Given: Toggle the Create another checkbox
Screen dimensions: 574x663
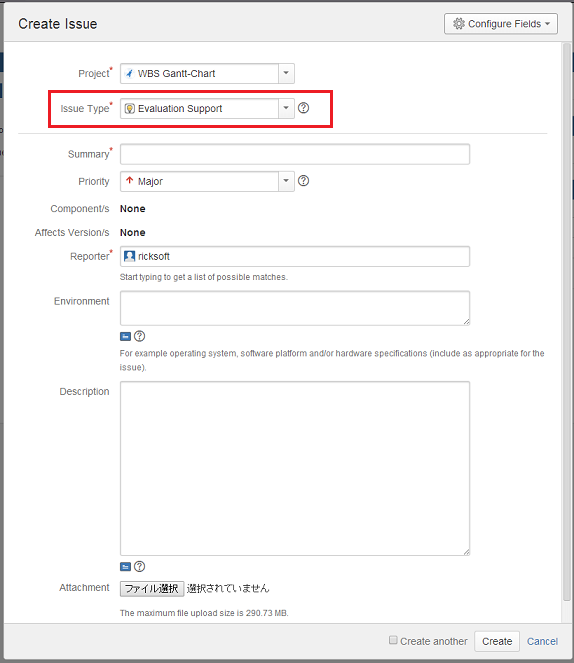Looking at the screenshot, I should tap(393, 640).
